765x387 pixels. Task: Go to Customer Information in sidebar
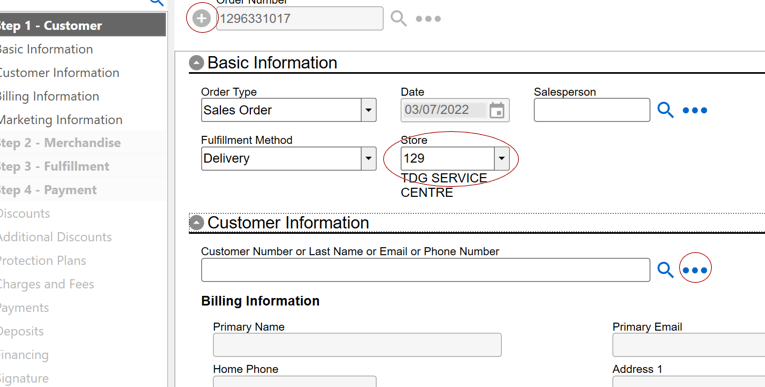point(59,73)
